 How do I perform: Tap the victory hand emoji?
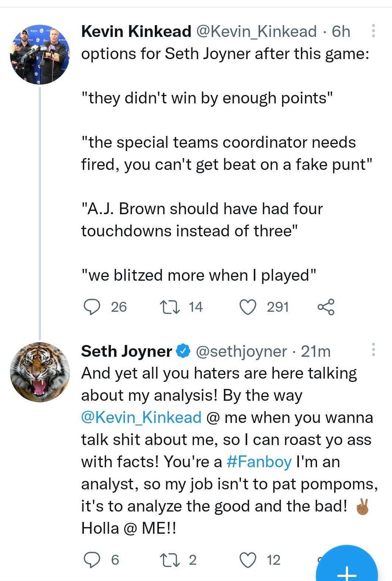coord(362,507)
